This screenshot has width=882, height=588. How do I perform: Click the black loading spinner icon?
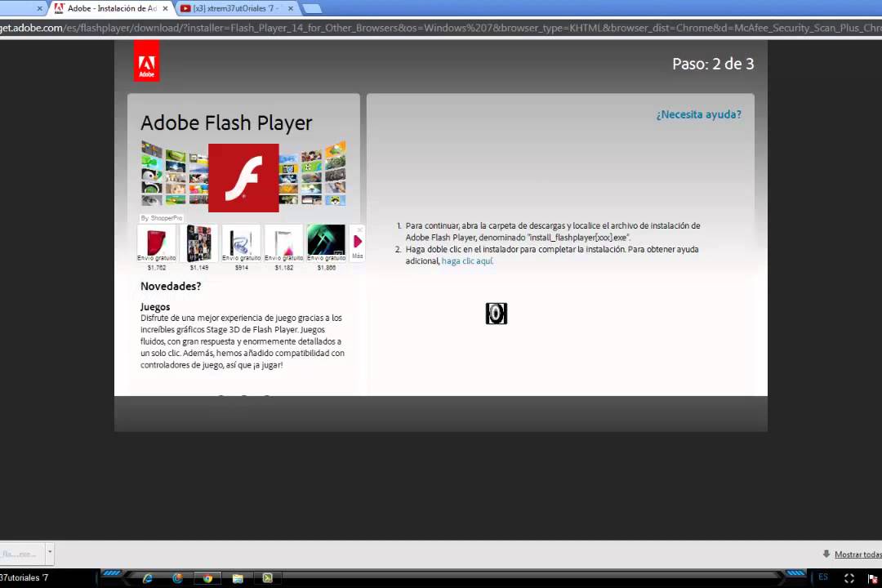tap(497, 314)
